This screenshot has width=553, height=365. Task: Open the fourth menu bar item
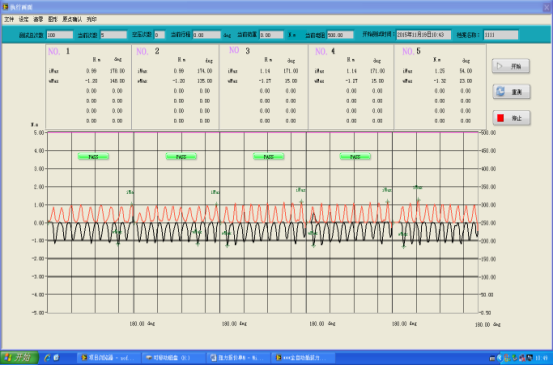tap(53, 19)
